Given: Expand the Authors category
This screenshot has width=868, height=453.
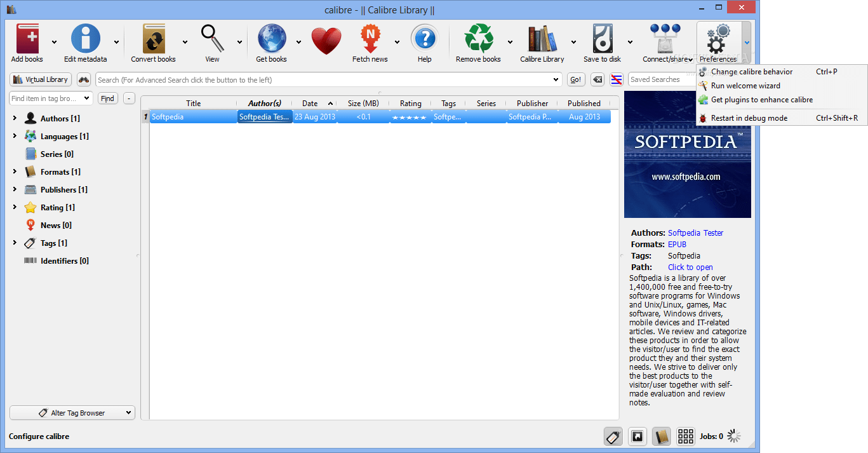Looking at the screenshot, I should click(x=15, y=118).
